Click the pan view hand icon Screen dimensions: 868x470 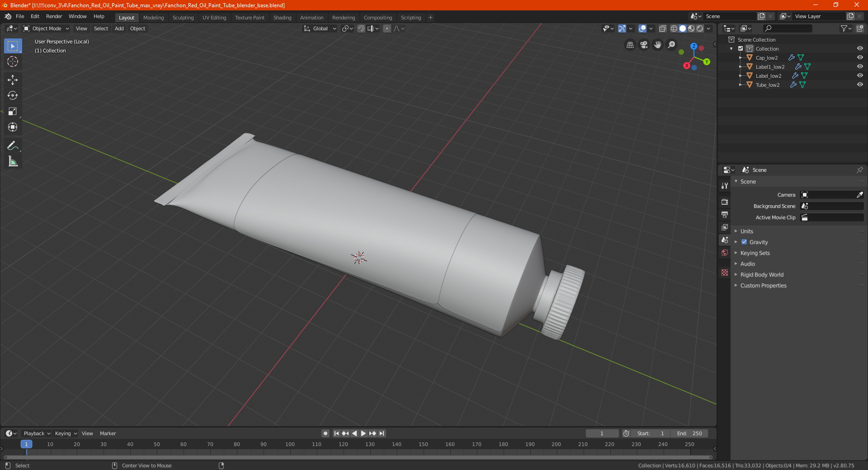pos(658,45)
